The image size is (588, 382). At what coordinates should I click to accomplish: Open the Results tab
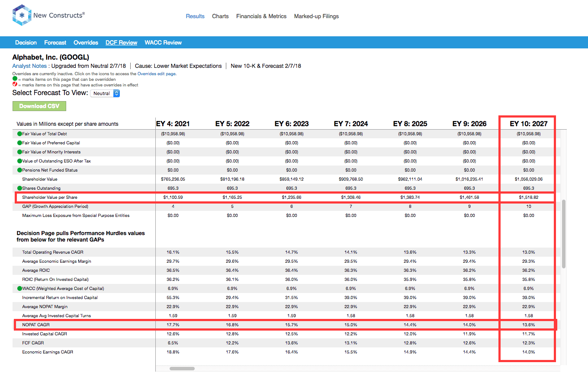195,16
